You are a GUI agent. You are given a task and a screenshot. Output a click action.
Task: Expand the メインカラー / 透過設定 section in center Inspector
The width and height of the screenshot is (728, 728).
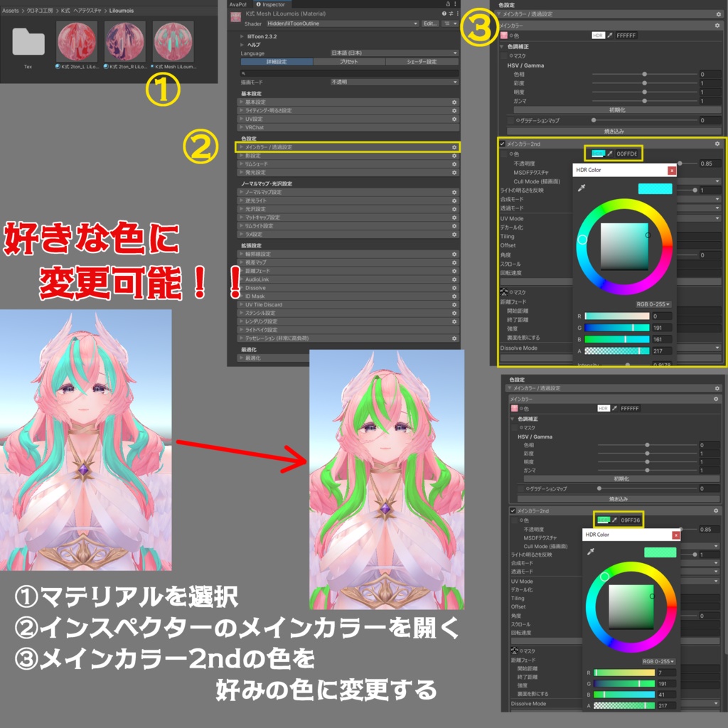[x=348, y=147]
